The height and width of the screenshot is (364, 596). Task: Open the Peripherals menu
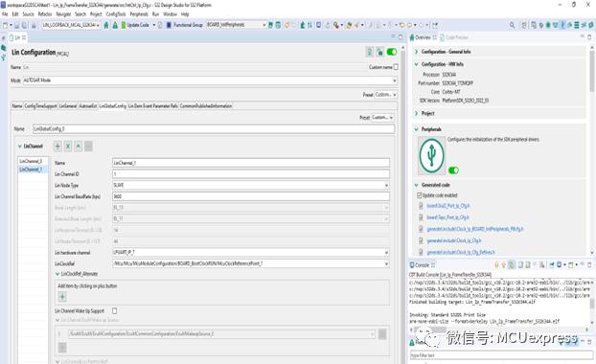pos(139,14)
